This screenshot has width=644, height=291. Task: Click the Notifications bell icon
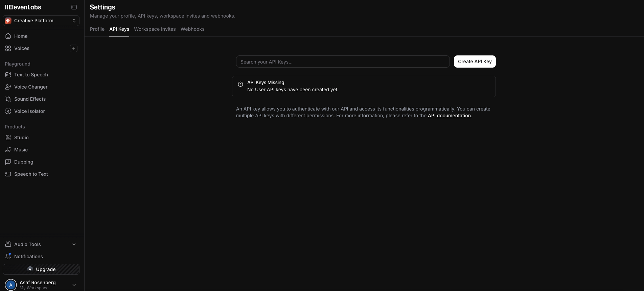click(8, 257)
